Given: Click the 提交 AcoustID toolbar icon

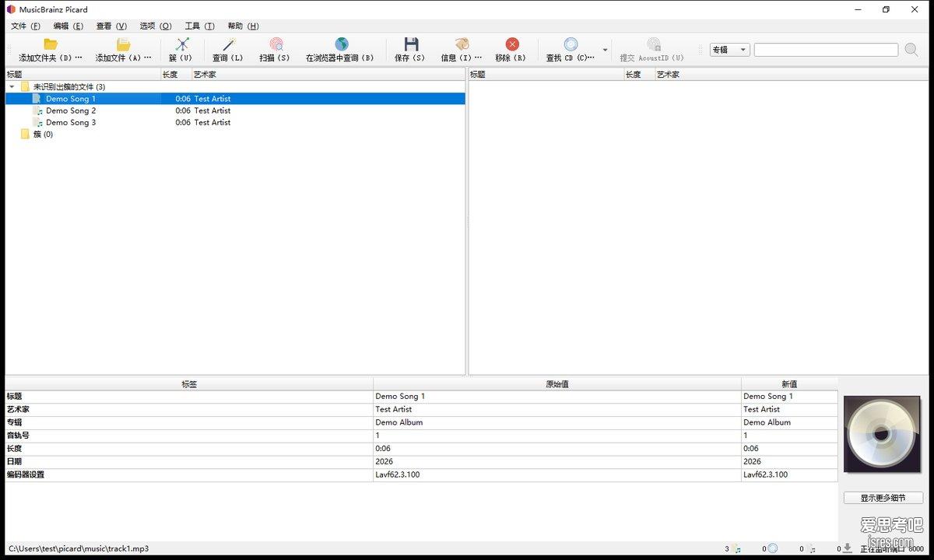Looking at the screenshot, I should point(653,44).
